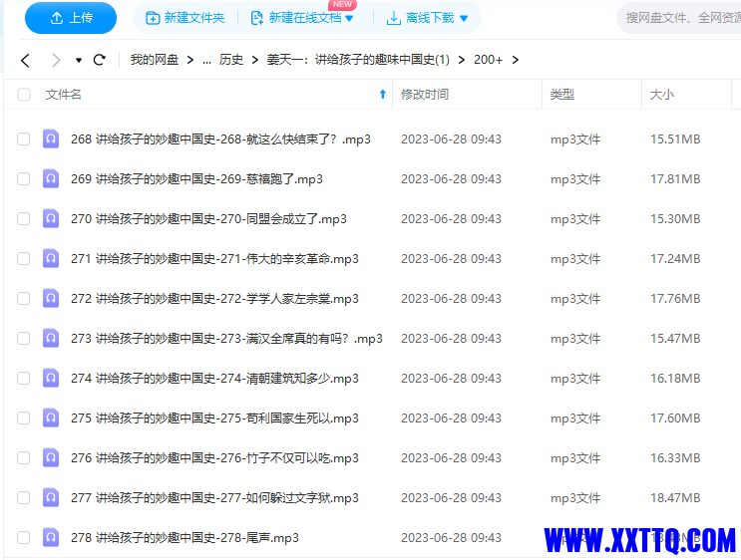Click the download tray icon beside 离线下载
This screenshot has width=741, height=560.
click(393, 18)
